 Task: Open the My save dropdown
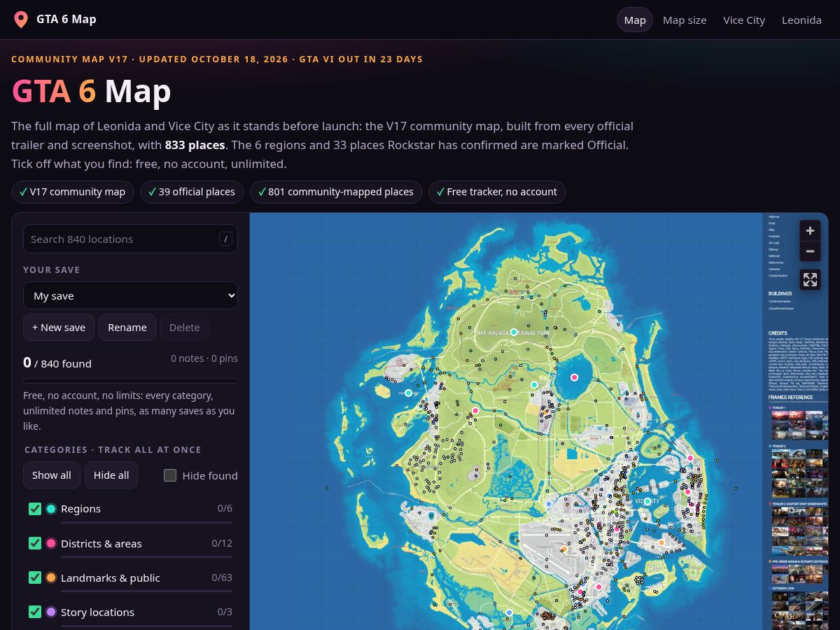[x=130, y=295]
